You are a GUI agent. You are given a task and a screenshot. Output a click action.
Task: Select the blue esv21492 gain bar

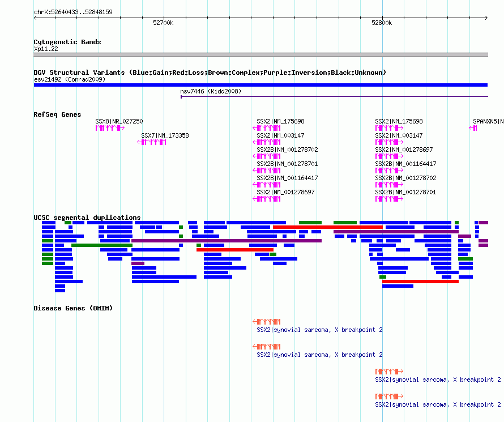(260, 85)
